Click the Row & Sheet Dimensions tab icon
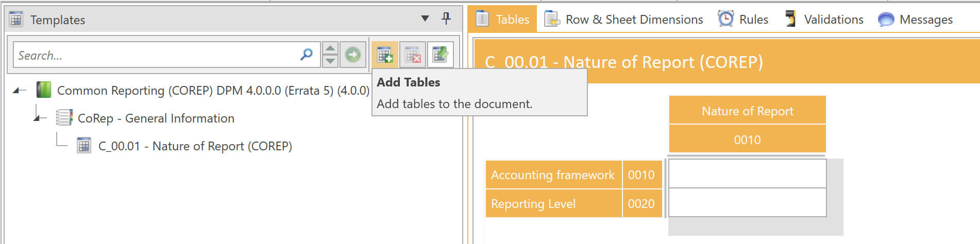The image size is (980, 244). click(x=552, y=19)
